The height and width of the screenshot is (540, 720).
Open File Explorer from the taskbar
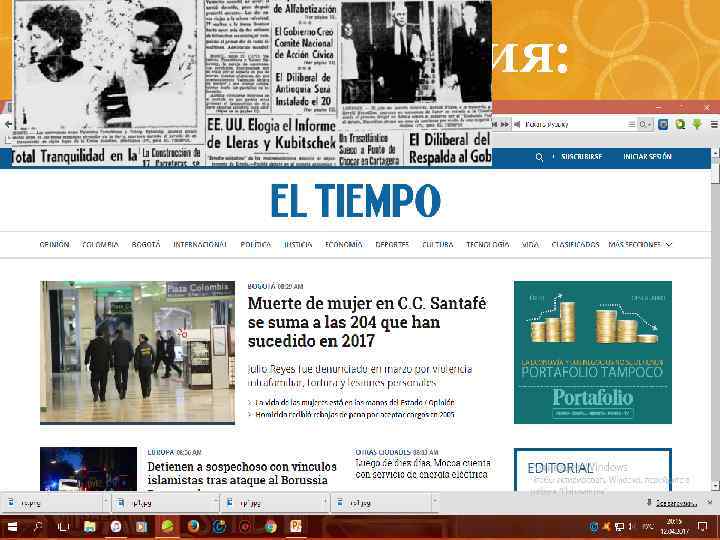click(89, 527)
